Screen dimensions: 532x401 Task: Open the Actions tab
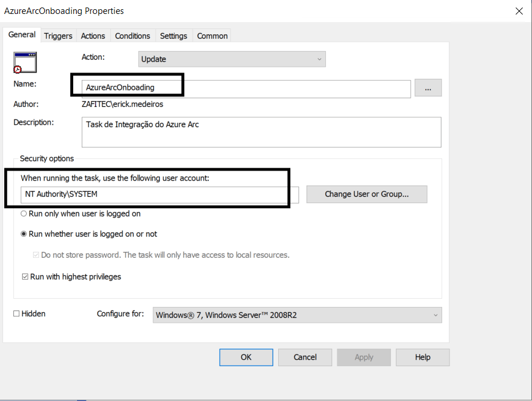click(93, 36)
